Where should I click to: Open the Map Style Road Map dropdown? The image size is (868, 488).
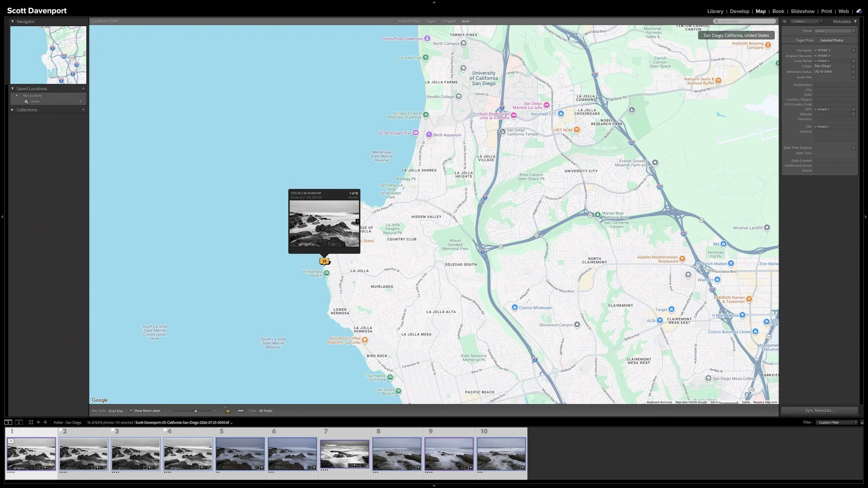(118, 411)
